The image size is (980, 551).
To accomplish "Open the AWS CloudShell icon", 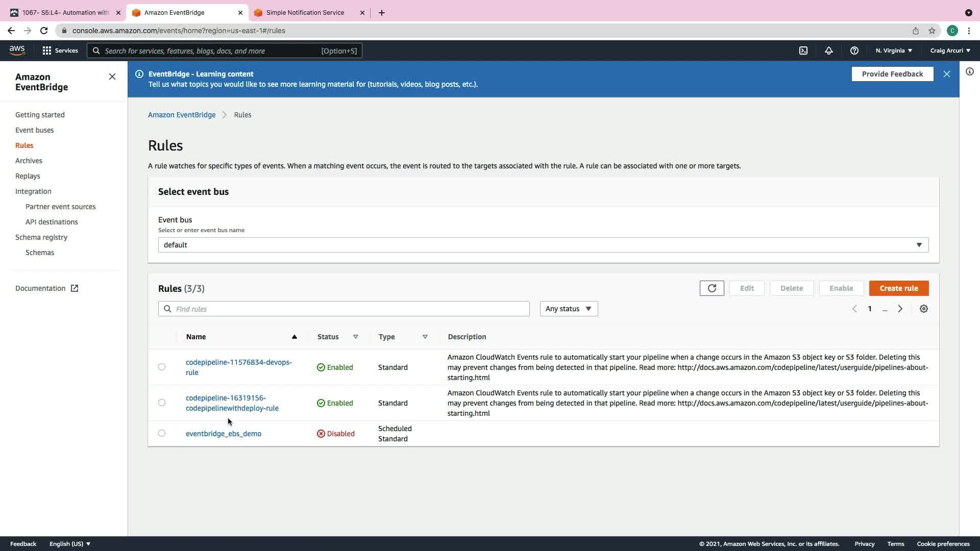I will pyautogui.click(x=803, y=51).
